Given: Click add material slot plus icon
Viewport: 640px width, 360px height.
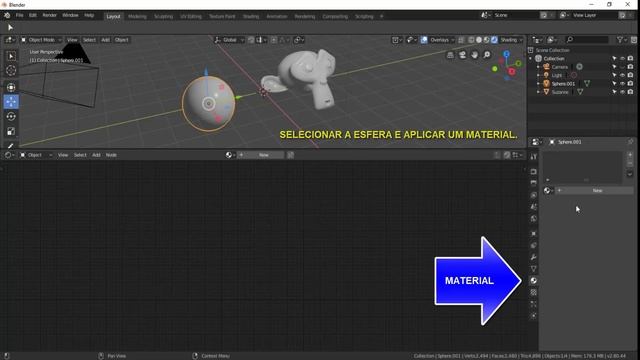Looking at the screenshot, I should pyautogui.click(x=630, y=155).
